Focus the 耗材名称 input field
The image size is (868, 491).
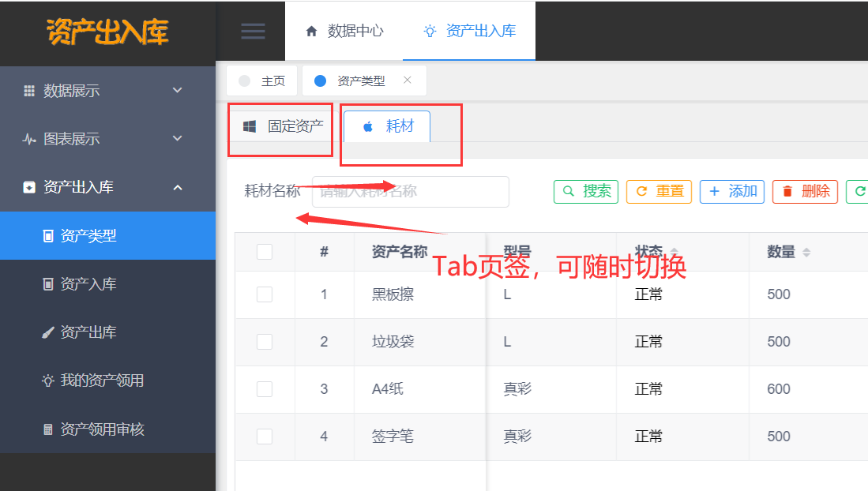(410, 192)
